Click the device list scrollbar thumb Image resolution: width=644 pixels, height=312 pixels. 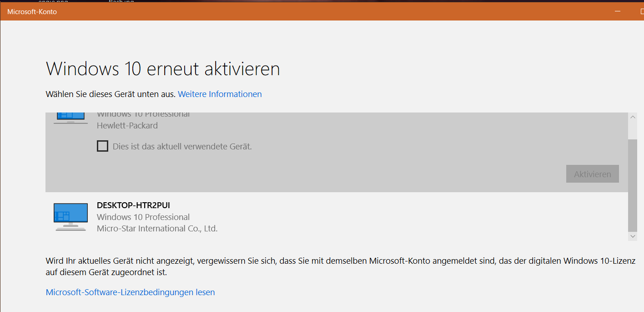pyautogui.click(x=633, y=185)
